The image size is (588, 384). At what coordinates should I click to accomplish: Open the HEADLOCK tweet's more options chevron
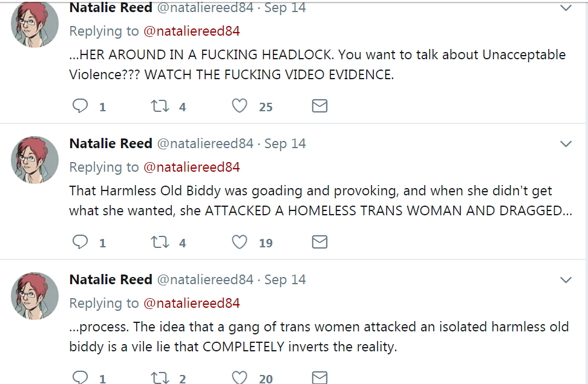tap(566, 8)
